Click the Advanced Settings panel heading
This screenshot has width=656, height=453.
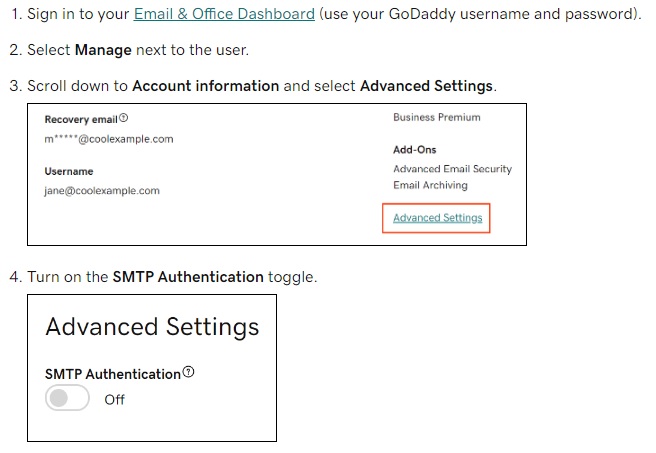point(152,327)
